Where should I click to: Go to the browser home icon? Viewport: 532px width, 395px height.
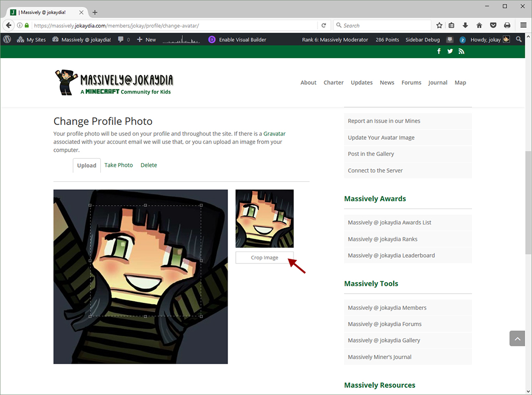click(x=479, y=25)
